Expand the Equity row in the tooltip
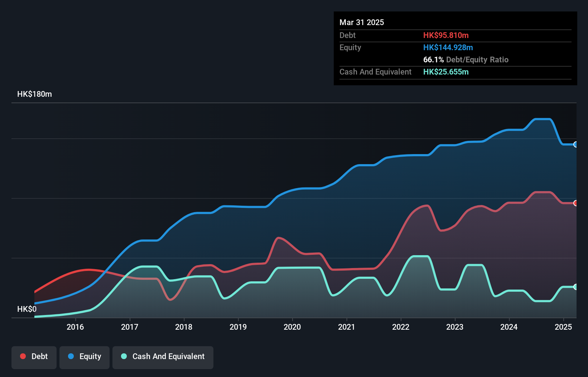 click(x=350, y=47)
